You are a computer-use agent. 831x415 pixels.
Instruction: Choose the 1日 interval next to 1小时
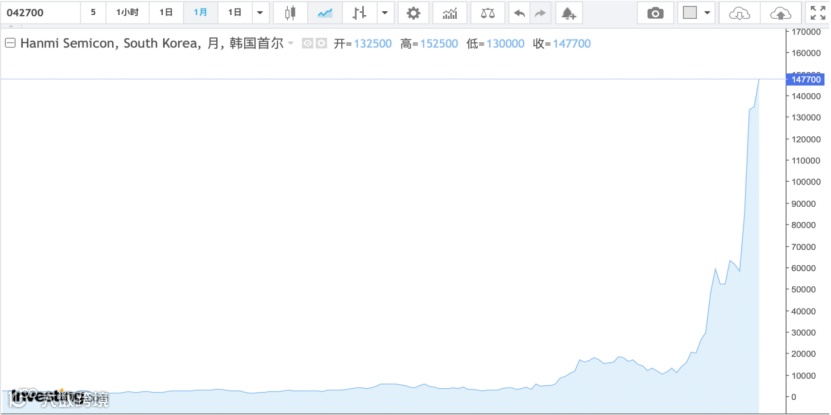[x=166, y=13]
